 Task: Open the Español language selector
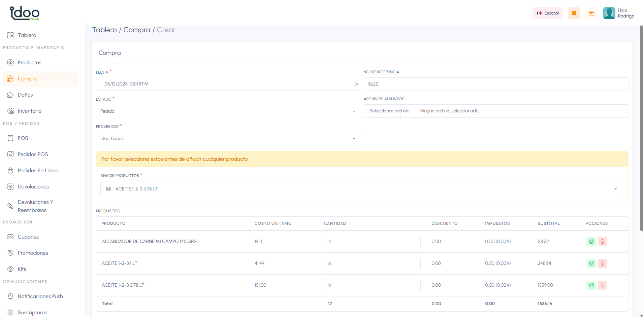pyautogui.click(x=547, y=13)
